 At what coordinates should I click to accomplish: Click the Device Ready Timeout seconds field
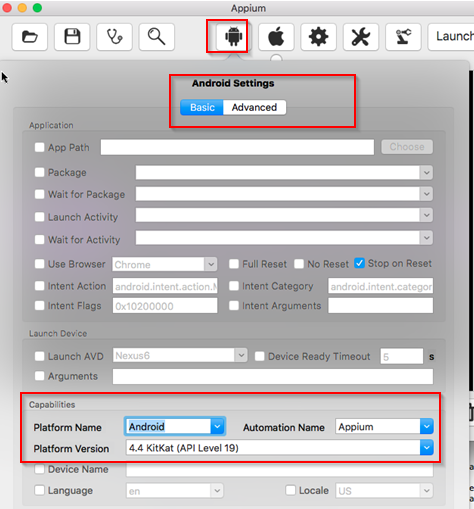click(x=402, y=356)
